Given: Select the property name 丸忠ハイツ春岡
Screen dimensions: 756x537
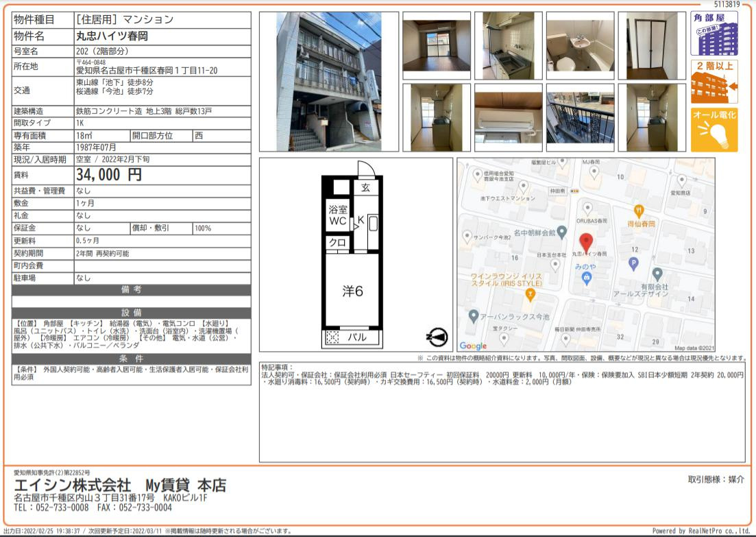Looking at the screenshot, I should point(112,36).
